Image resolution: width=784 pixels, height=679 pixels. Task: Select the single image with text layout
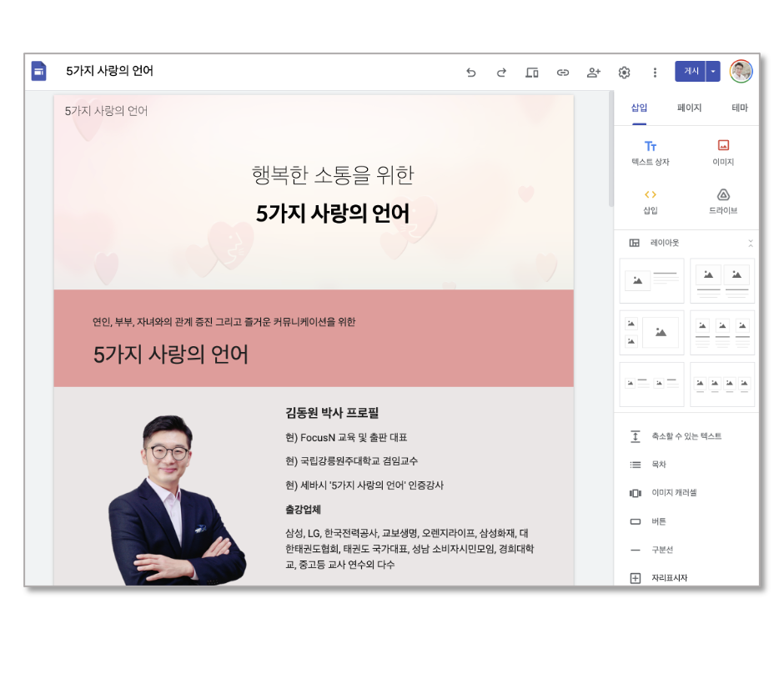[651, 280]
